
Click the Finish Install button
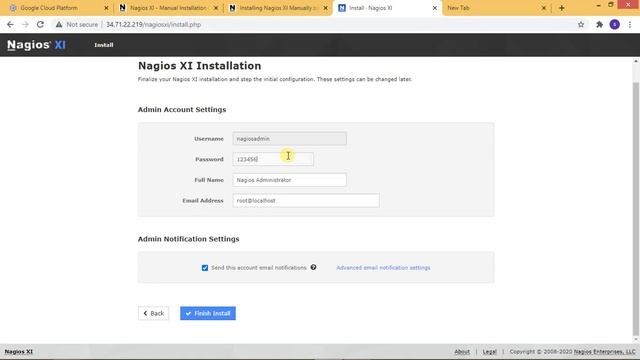[208, 313]
